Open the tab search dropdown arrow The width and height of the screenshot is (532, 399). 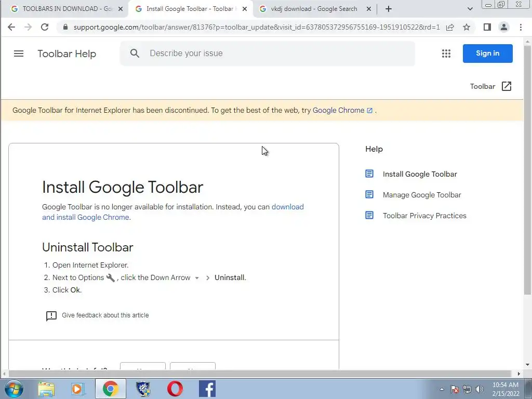pos(470,9)
